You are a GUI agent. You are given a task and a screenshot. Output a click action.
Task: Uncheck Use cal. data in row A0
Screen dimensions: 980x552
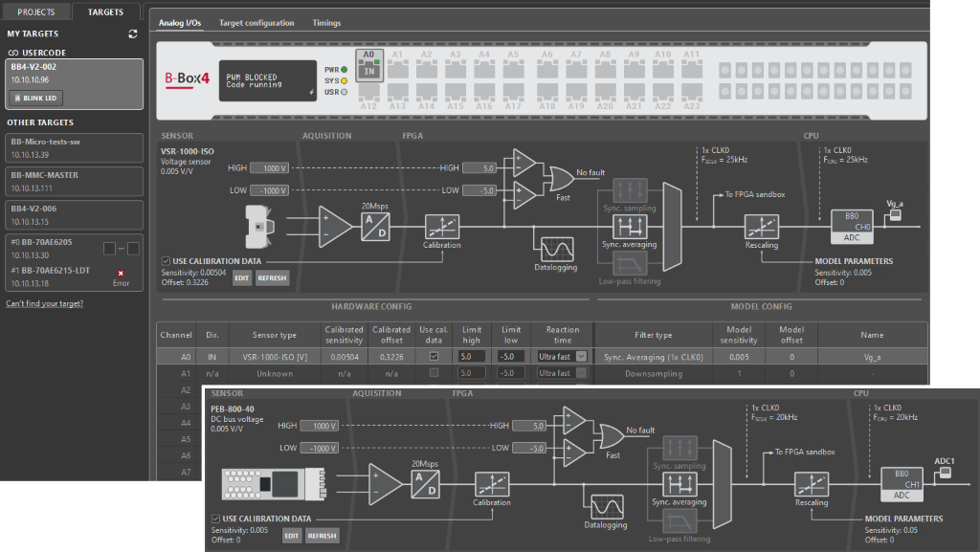tap(435, 356)
